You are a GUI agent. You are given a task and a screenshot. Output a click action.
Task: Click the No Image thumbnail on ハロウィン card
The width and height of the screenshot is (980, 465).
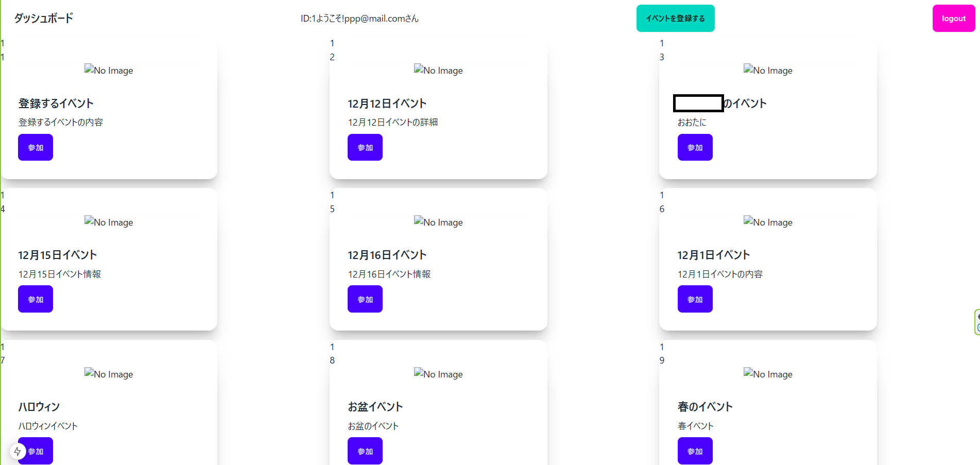[109, 374]
